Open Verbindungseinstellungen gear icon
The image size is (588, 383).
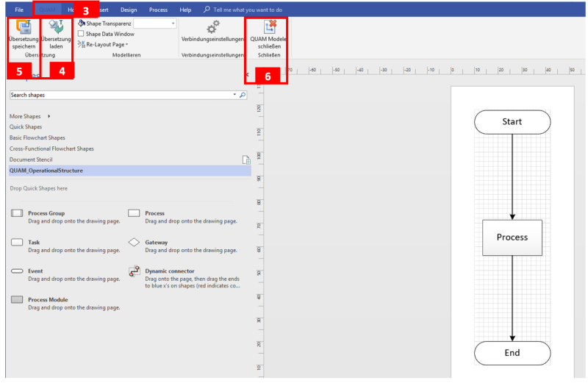pyautogui.click(x=213, y=27)
